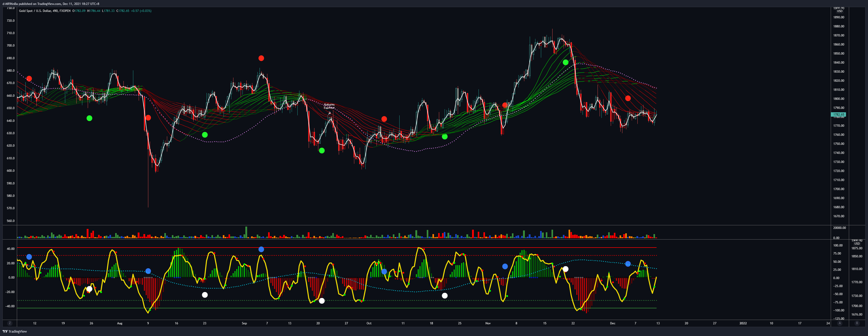Click the 600.0 value on the left scale
The image size is (868, 336).
(10, 171)
